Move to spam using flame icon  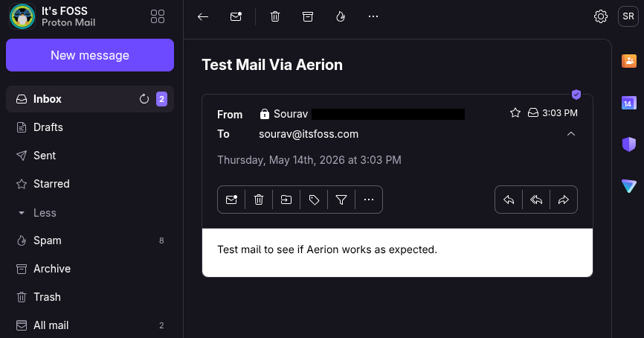coord(341,16)
